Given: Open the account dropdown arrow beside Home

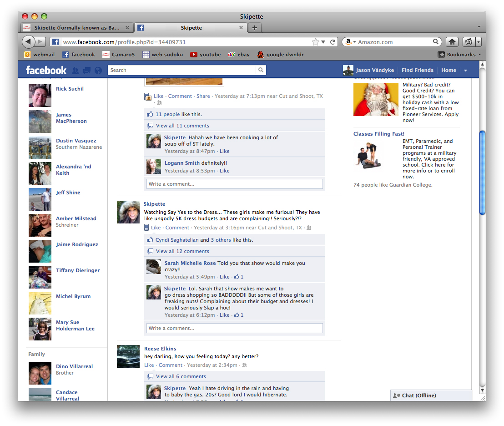Looking at the screenshot, I should pos(465,71).
